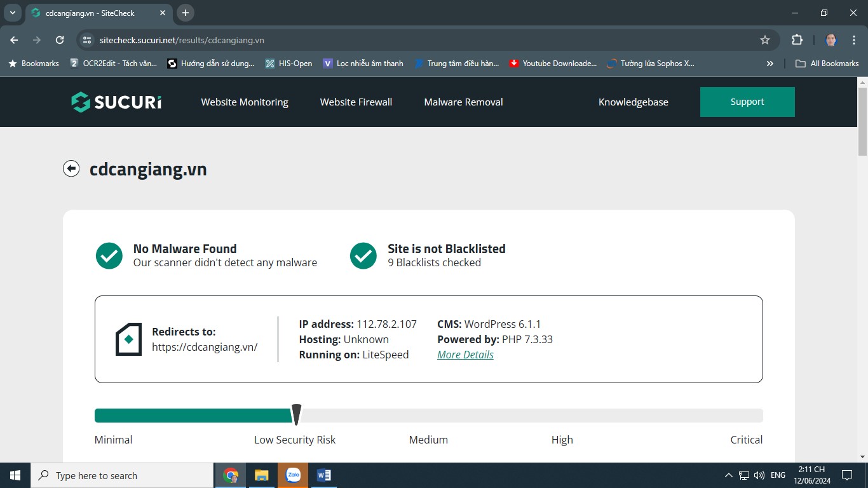Open the taskbar clock and date
Screen dimensions: 868x488
point(811,475)
